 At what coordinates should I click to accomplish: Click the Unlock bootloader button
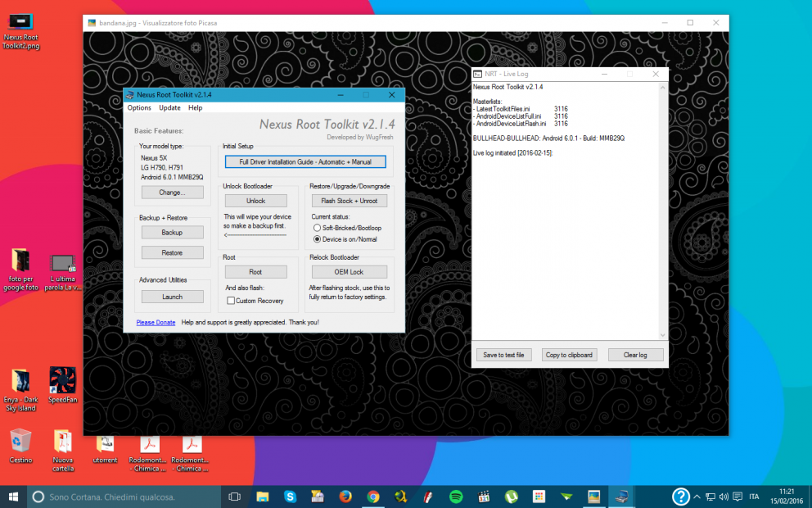click(256, 201)
